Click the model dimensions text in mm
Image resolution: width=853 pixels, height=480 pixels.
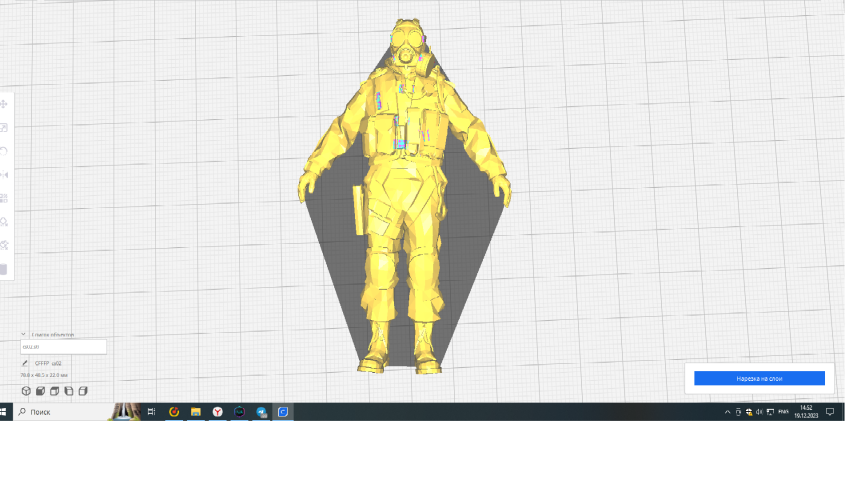(x=44, y=375)
